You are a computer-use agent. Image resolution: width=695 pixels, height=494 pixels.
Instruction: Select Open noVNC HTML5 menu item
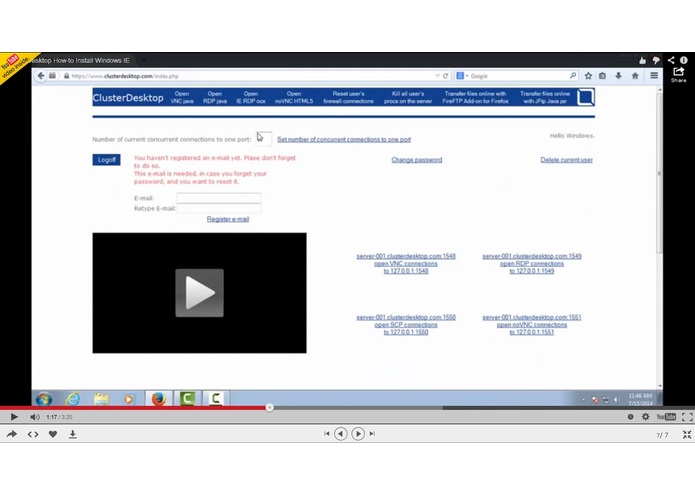point(294,97)
